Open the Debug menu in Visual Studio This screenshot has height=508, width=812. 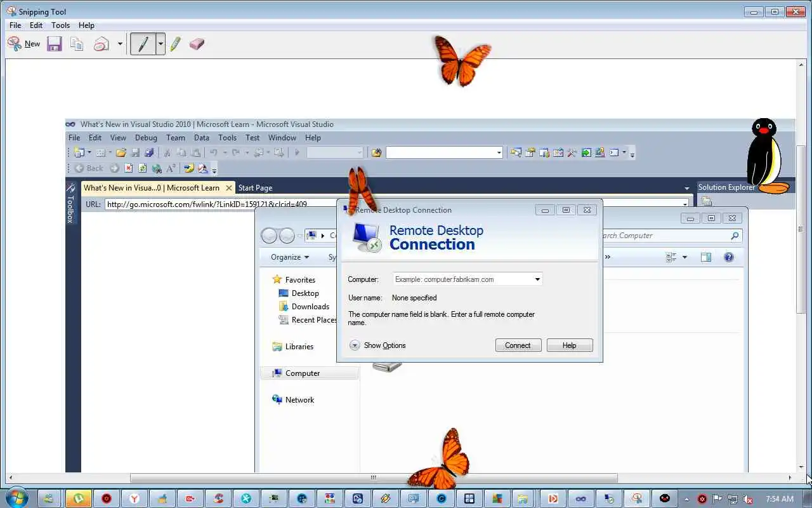[x=146, y=137]
